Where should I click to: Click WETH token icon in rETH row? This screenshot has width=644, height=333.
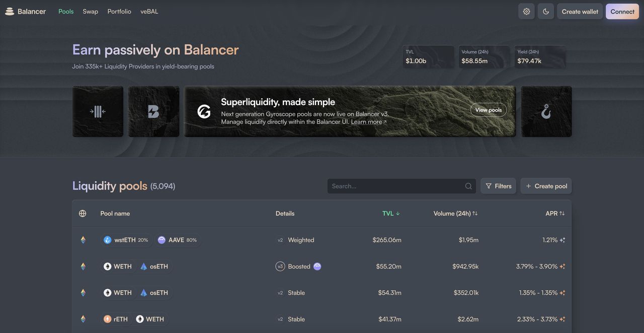pyautogui.click(x=140, y=319)
